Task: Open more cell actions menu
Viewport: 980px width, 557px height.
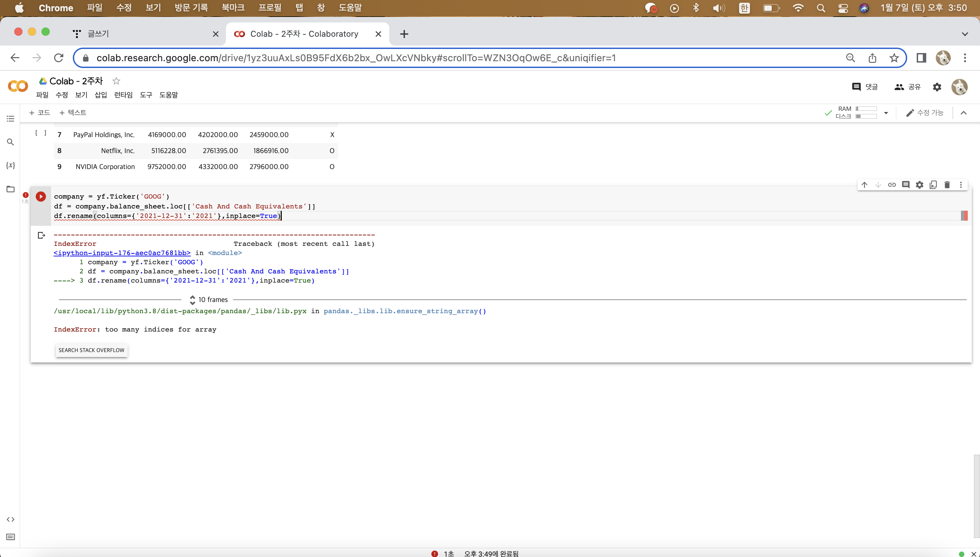Action: pyautogui.click(x=961, y=185)
